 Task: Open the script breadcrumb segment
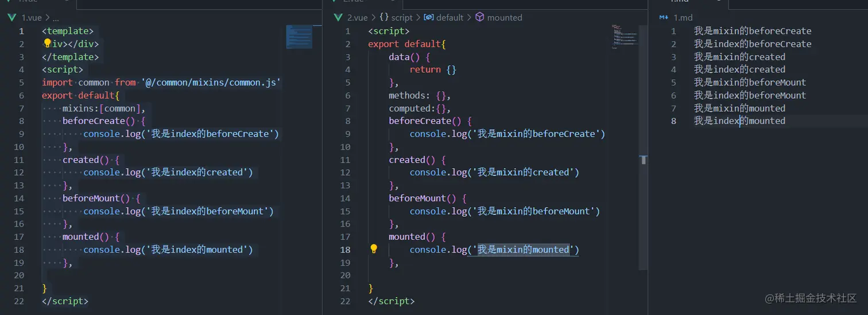(x=396, y=18)
